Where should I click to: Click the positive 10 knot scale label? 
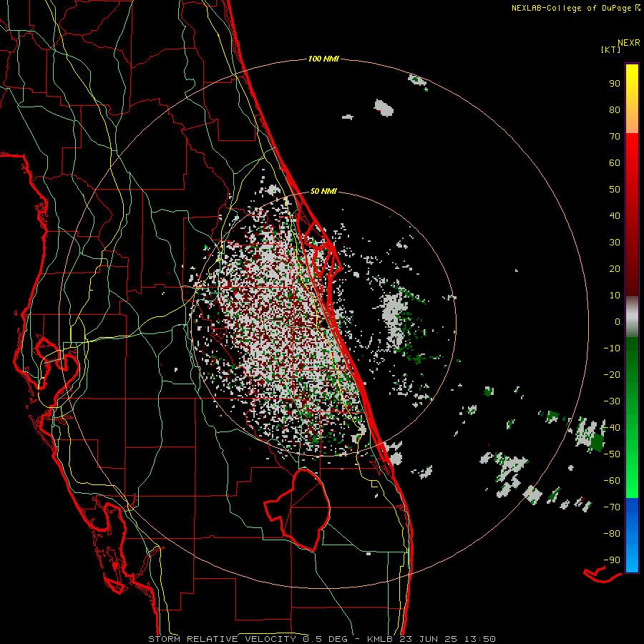615,296
